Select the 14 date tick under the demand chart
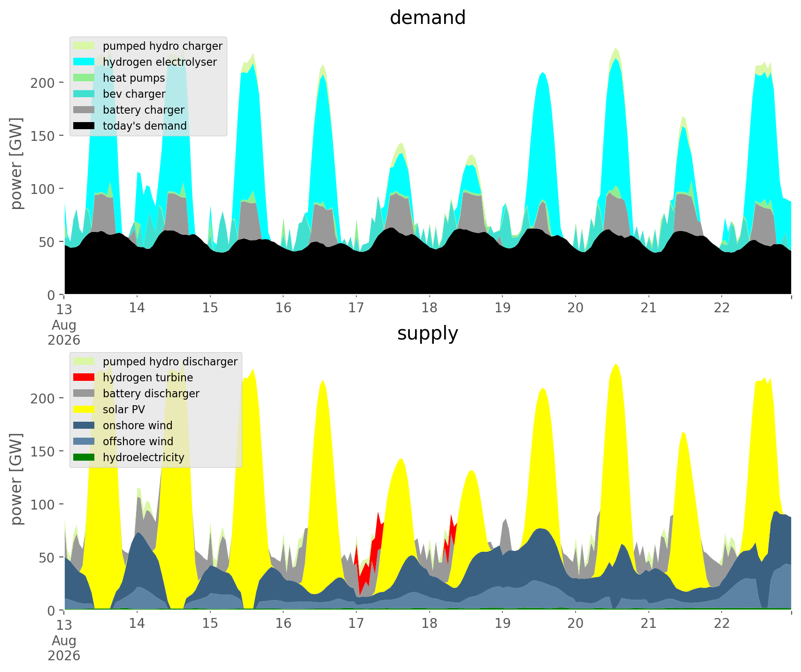801x672 pixels. 137,308
